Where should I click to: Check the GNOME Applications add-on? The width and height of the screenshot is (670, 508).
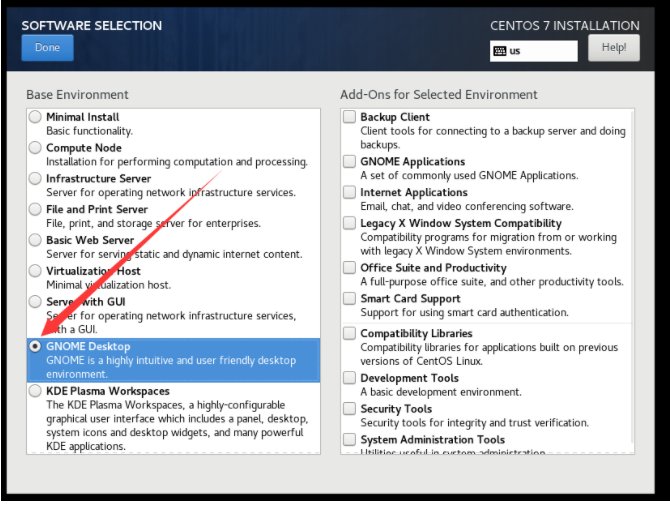(349, 161)
